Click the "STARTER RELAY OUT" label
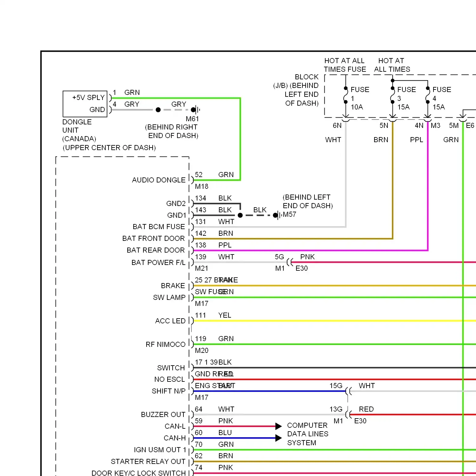 148,462
